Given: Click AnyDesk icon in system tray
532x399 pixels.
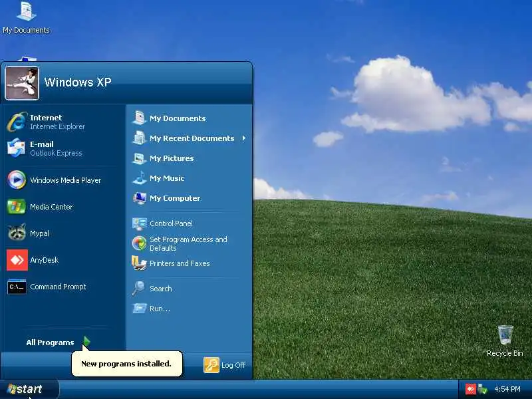Looking at the screenshot, I should point(470,389).
